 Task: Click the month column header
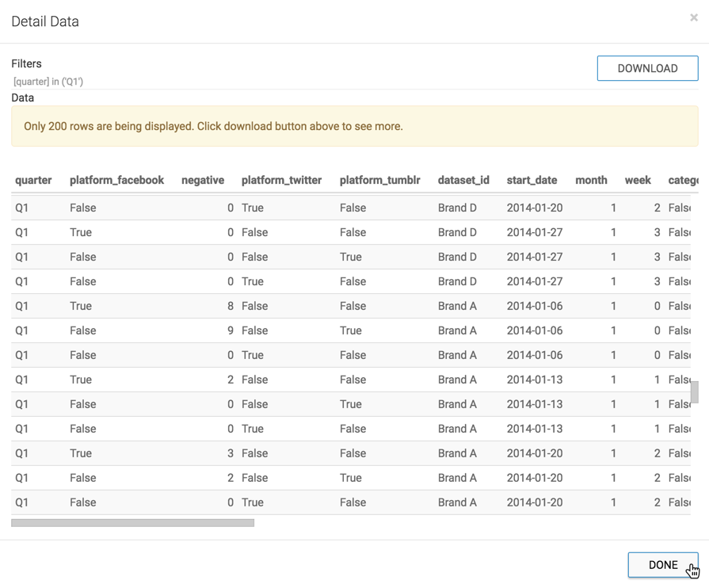[591, 180]
